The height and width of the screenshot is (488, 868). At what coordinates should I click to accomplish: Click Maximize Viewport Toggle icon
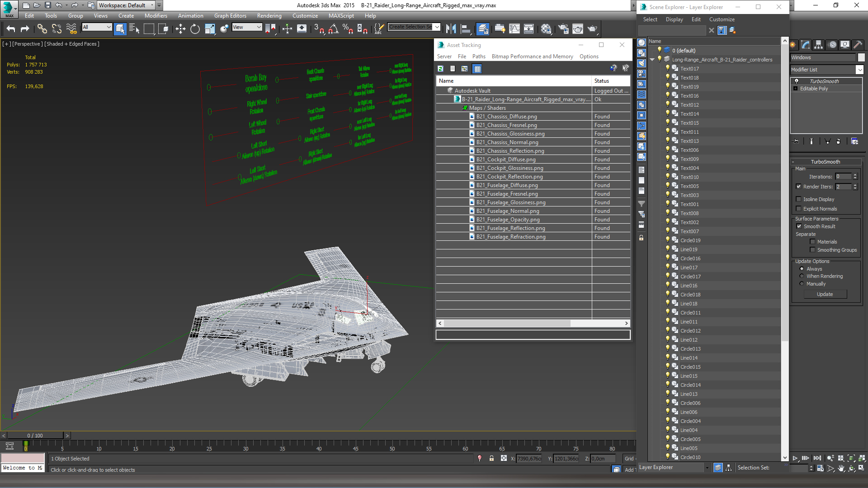tap(861, 469)
